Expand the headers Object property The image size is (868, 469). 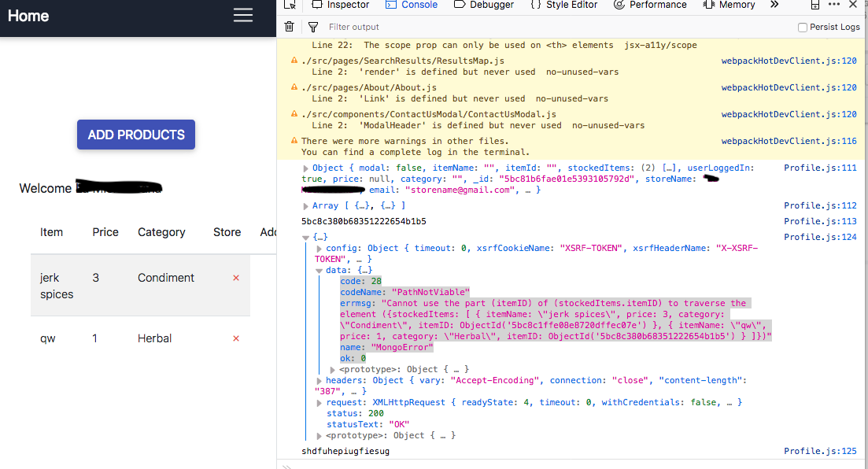click(x=319, y=381)
